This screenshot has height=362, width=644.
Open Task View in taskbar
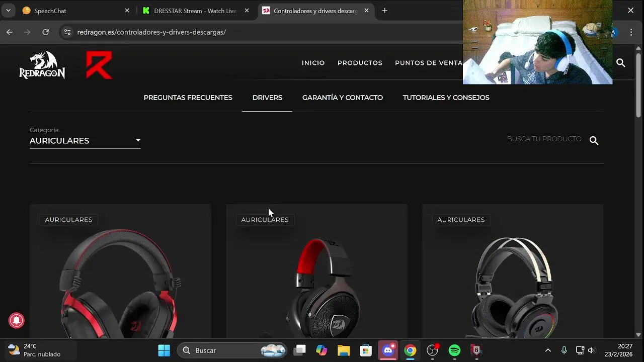pos(300,350)
